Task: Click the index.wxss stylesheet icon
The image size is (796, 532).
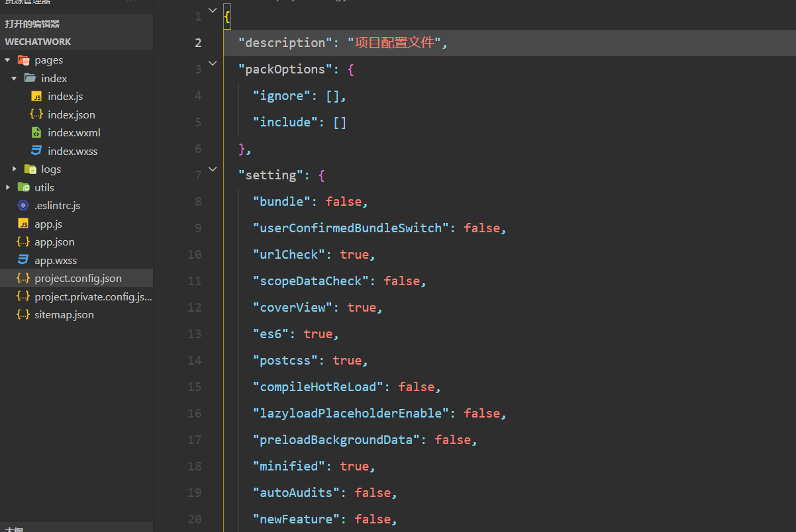Action: click(x=36, y=151)
